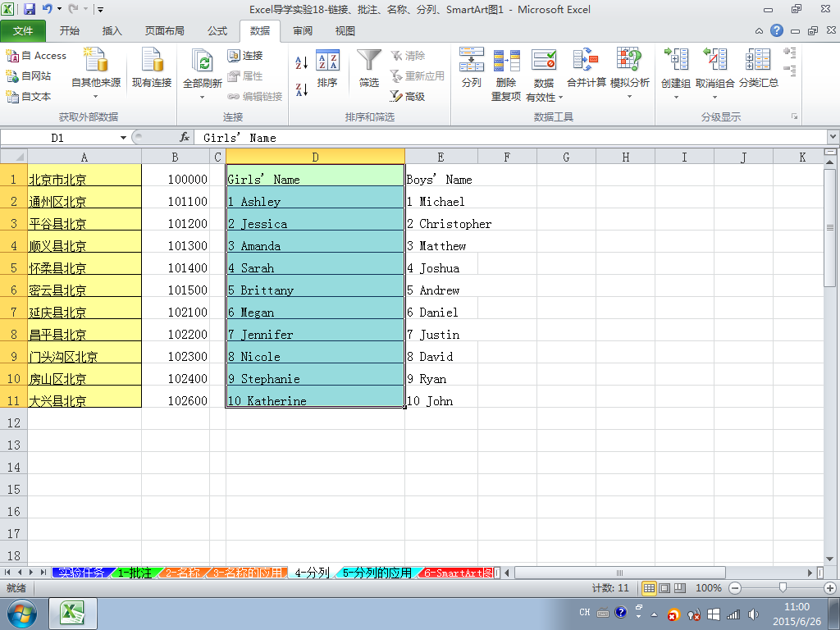This screenshot has height=630, width=840.
Task: Follow hyperlink 门头沟区北京 in cell A9
Action: (63, 357)
